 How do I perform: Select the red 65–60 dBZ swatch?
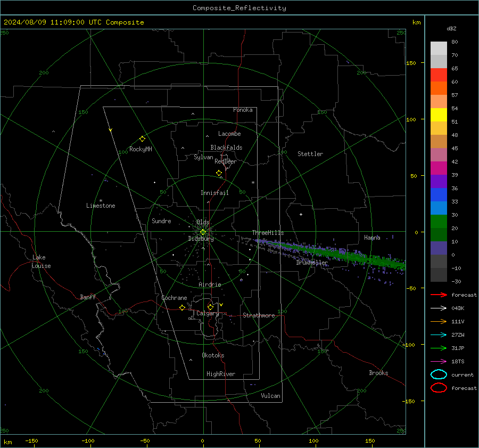pos(439,75)
